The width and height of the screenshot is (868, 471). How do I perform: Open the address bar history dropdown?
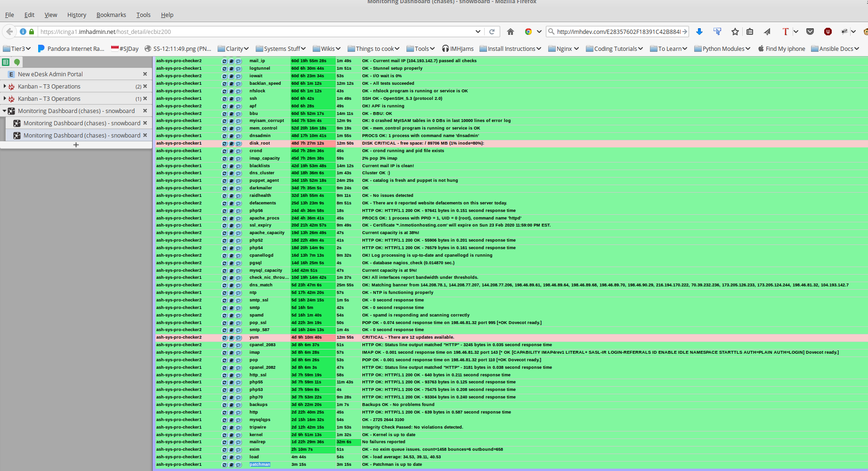pyautogui.click(x=478, y=32)
